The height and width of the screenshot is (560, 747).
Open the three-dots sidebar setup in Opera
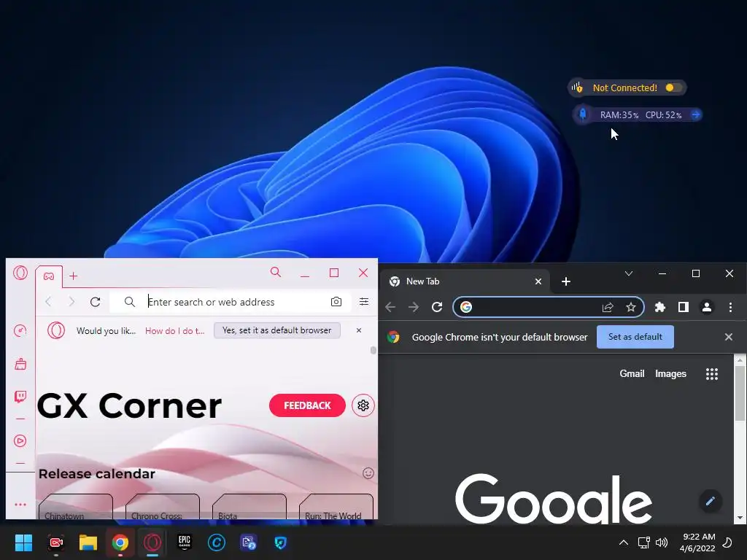tap(20, 505)
